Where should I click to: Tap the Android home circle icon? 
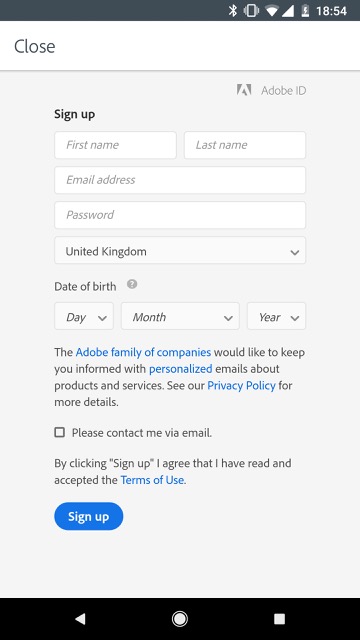tap(180, 619)
